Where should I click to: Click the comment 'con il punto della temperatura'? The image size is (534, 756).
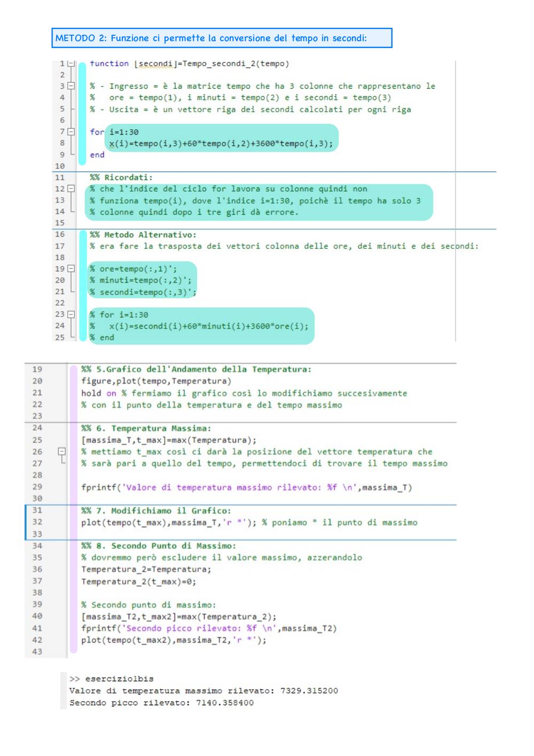pos(212,405)
